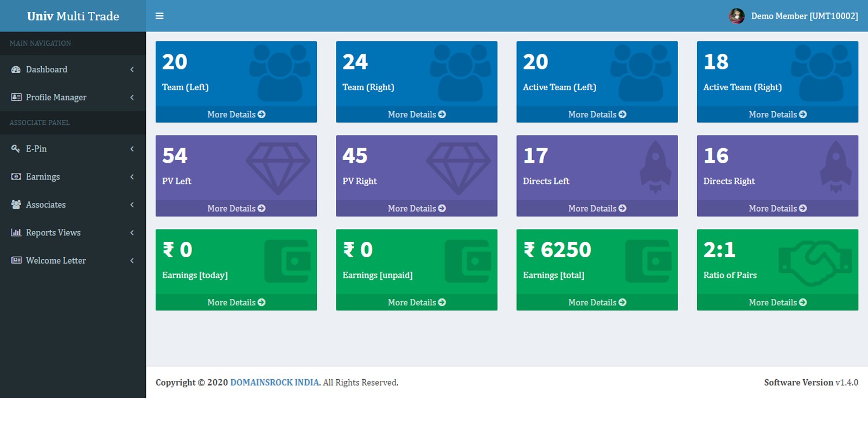Expand the Associates submenu chevron
Viewport: 868px width, 434px height.
(x=132, y=205)
